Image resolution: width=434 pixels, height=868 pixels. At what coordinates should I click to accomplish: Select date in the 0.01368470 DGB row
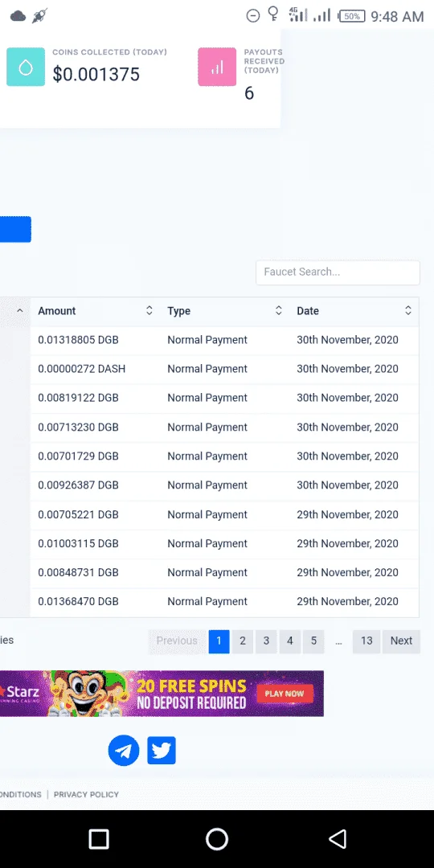click(x=347, y=602)
